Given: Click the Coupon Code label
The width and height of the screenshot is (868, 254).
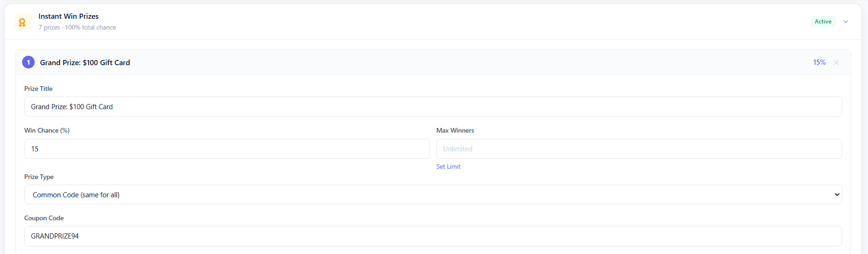Looking at the screenshot, I should [44, 218].
